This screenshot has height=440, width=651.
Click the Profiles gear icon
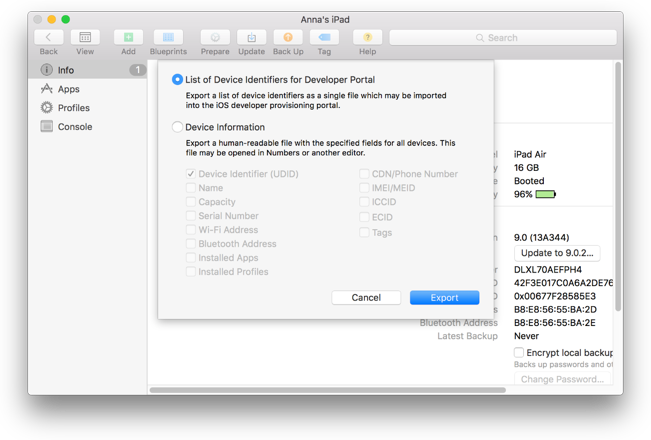tap(46, 108)
